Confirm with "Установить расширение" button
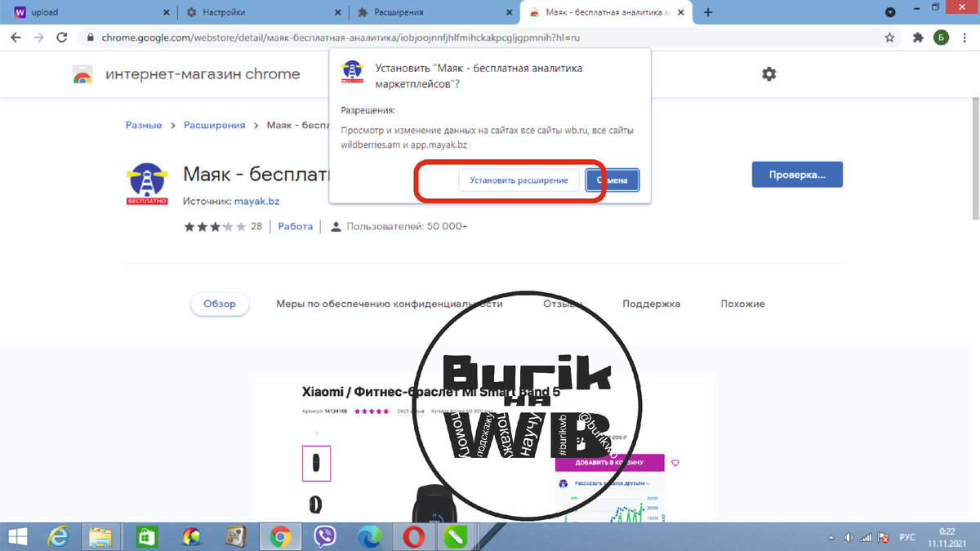The height and width of the screenshot is (551, 980). point(519,180)
